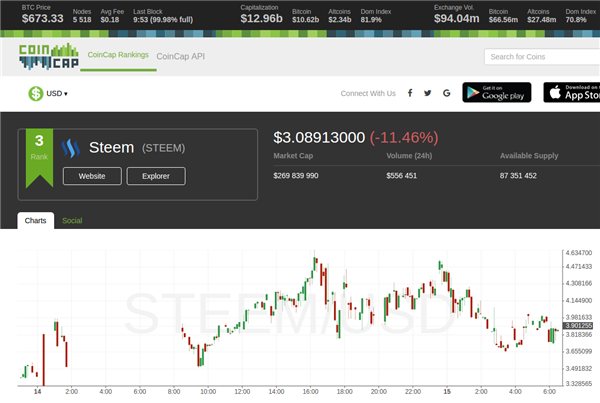Image resolution: width=600 pixels, height=403 pixels.
Task: Click the 15 date axis label
Action: pyautogui.click(x=447, y=392)
